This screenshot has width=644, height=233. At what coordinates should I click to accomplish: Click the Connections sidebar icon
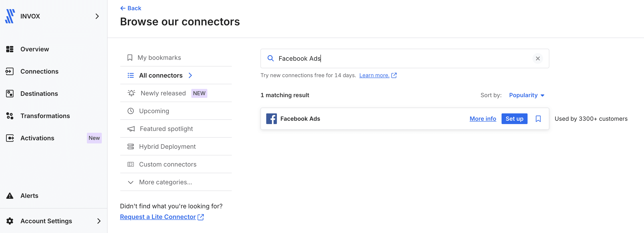pyautogui.click(x=10, y=71)
